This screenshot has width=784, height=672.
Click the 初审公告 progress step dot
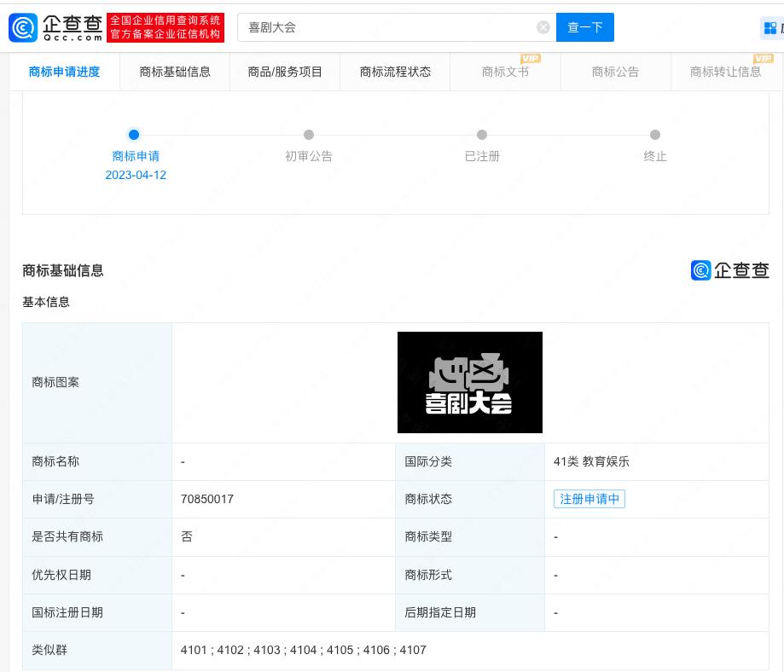click(309, 135)
